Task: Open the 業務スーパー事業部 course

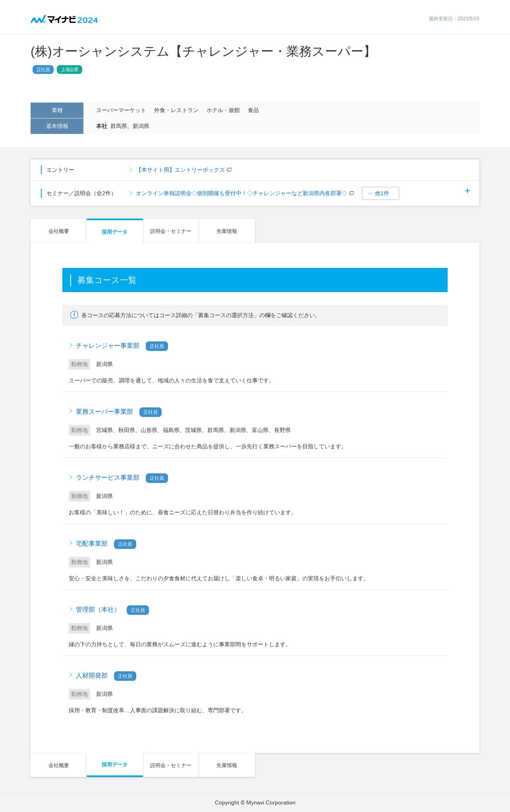Action: coord(104,412)
